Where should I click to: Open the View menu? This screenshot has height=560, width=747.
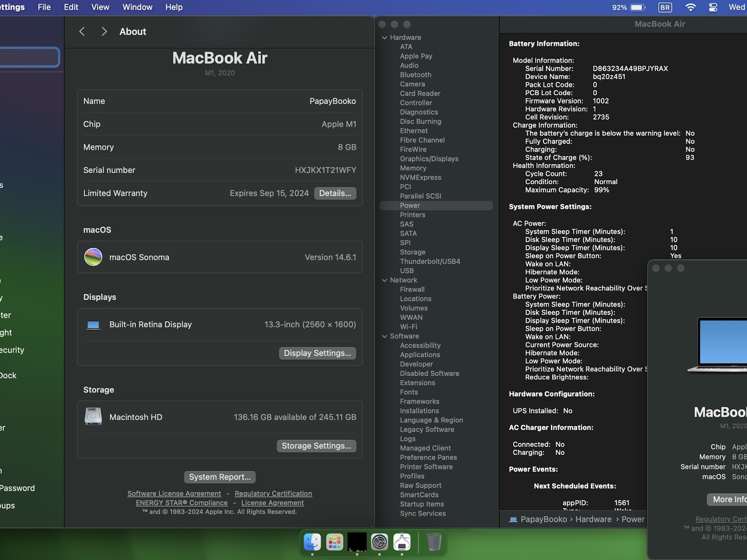point(100,7)
